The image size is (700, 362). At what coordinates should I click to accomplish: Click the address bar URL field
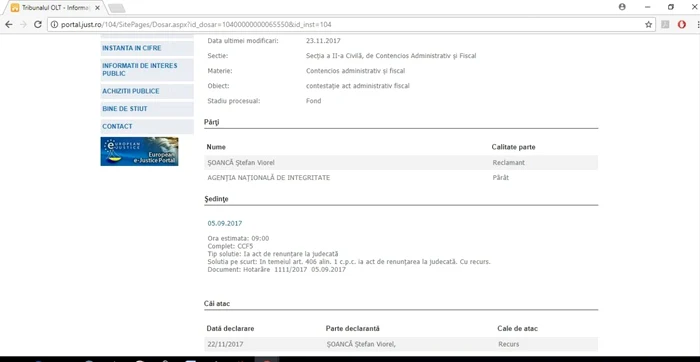coord(353,25)
